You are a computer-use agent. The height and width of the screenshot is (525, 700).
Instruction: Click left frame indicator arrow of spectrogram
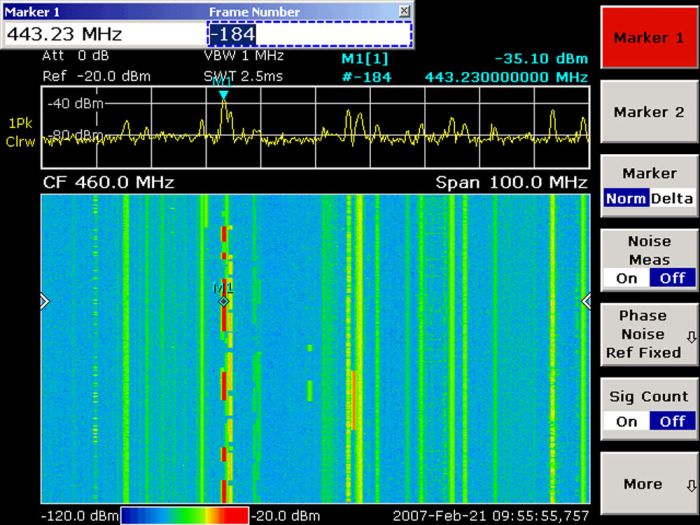[x=45, y=302]
